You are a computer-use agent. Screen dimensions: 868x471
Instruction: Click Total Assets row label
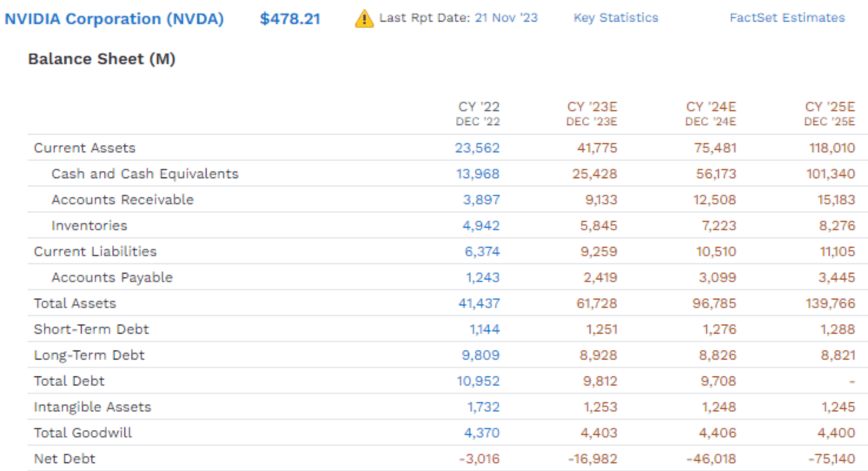click(75, 303)
